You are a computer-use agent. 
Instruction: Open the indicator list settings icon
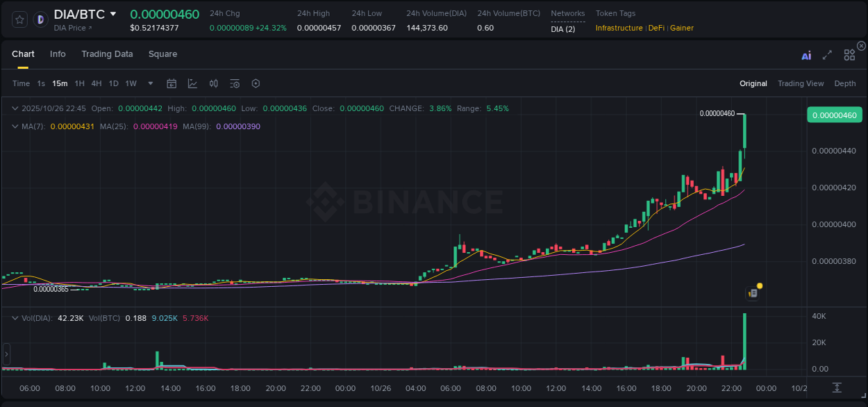(234, 83)
